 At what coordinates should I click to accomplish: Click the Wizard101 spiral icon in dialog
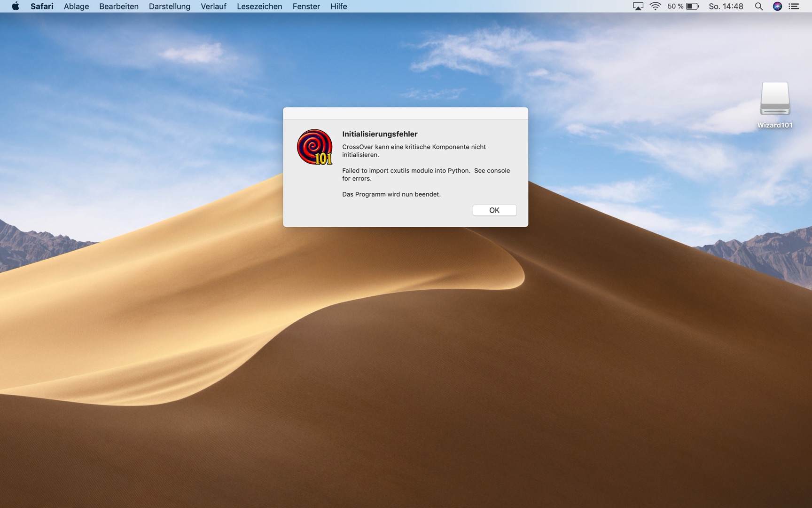(314, 147)
